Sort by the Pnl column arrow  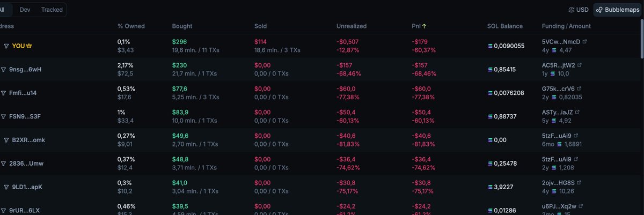[425, 26]
